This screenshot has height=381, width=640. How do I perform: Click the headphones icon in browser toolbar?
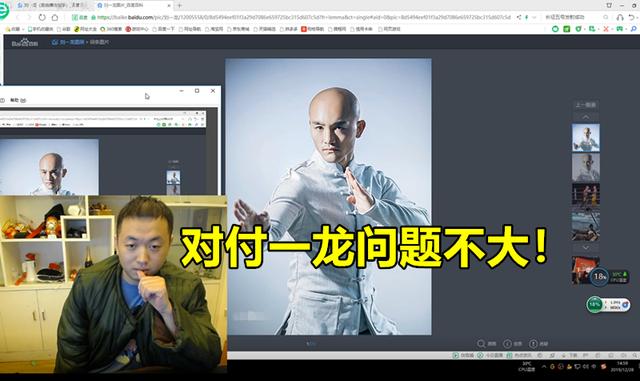(x=620, y=17)
